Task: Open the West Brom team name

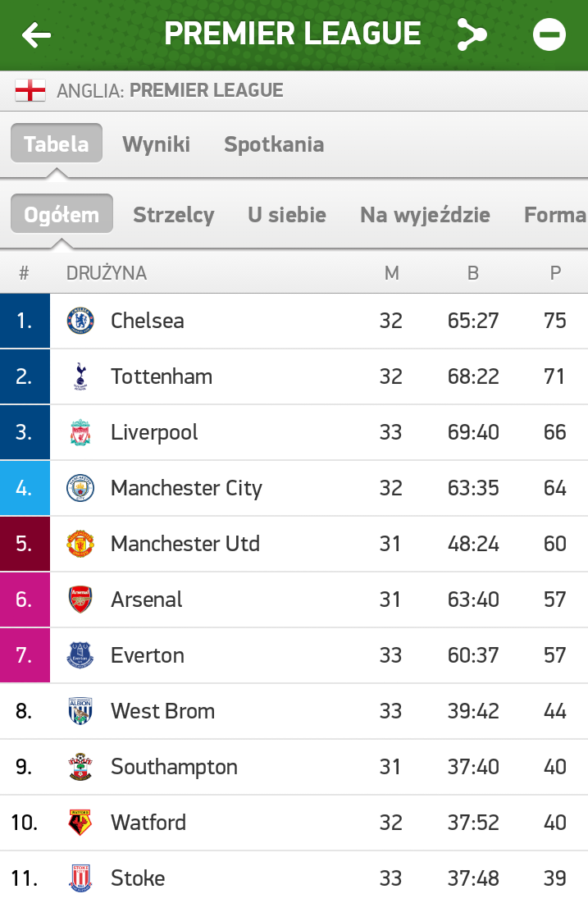Action: pos(162,711)
